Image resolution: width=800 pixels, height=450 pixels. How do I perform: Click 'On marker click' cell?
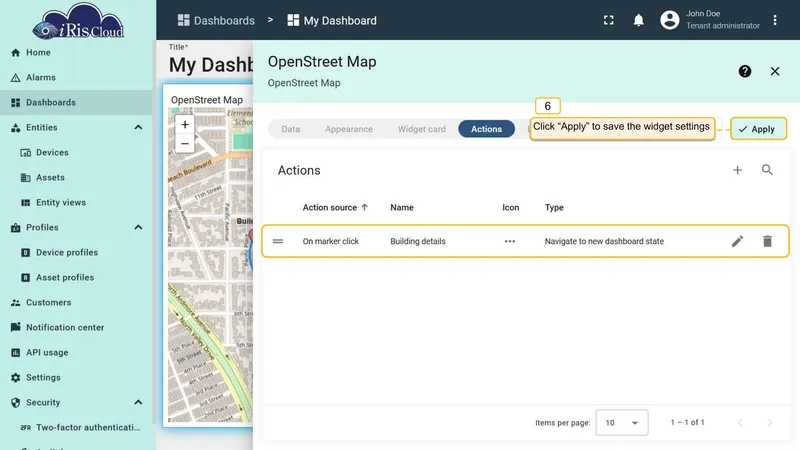(x=331, y=241)
